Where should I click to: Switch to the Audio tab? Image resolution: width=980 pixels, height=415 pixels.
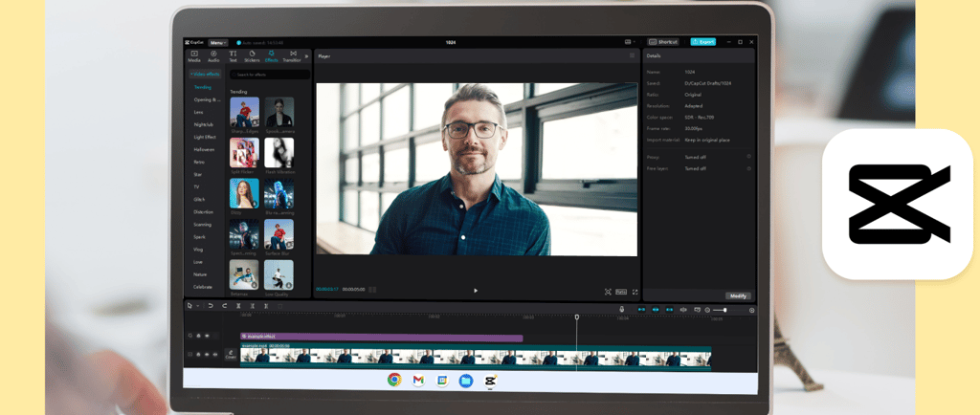tap(213, 56)
